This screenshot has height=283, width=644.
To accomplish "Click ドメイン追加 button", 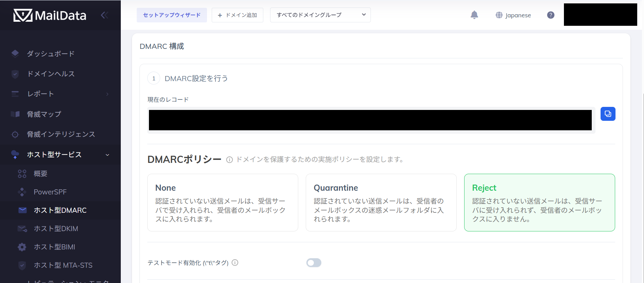I will pyautogui.click(x=238, y=15).
